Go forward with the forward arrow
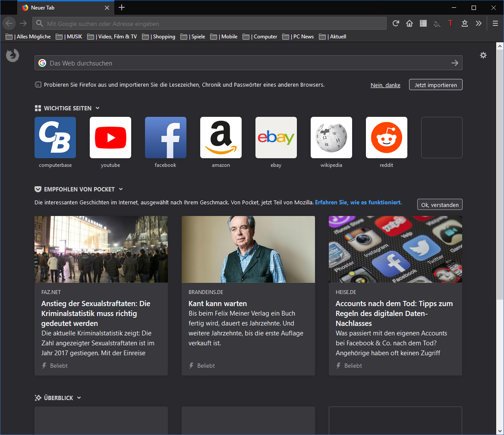The width and height of the screenshot is (504, 435). pyautogui.click(x=23, y=23)
